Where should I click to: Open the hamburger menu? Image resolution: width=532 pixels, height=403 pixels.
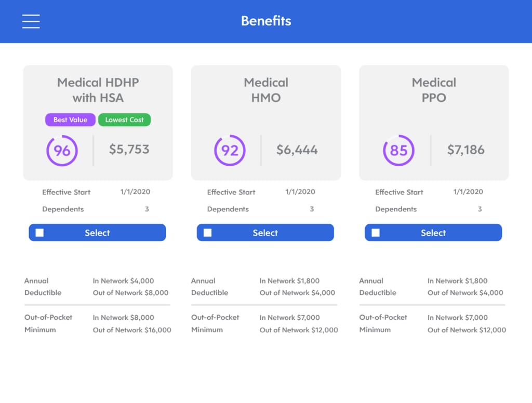click(x=31, y=21)
